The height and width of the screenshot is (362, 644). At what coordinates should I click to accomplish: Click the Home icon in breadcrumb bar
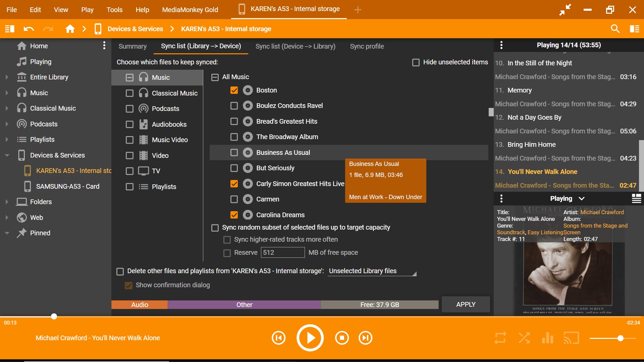70,29
